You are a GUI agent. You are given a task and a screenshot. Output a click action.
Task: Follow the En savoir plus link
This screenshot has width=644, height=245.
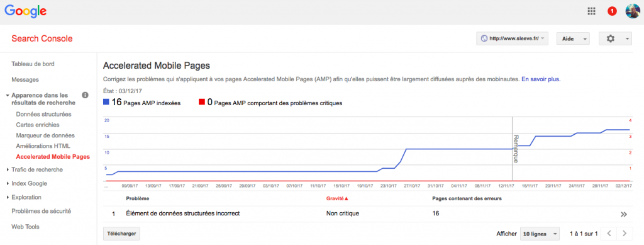click(541, 79)
